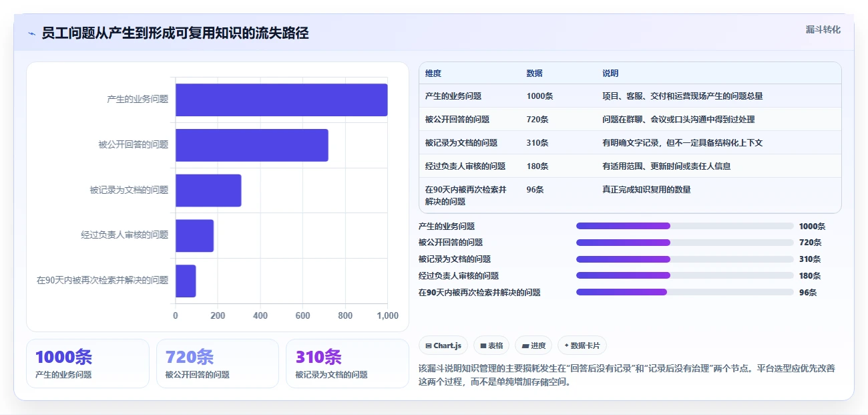The width and height of the screenshot is (868, 415).
Task: Click the x-axis tick label 400
Action: click(x=260, y=316)
